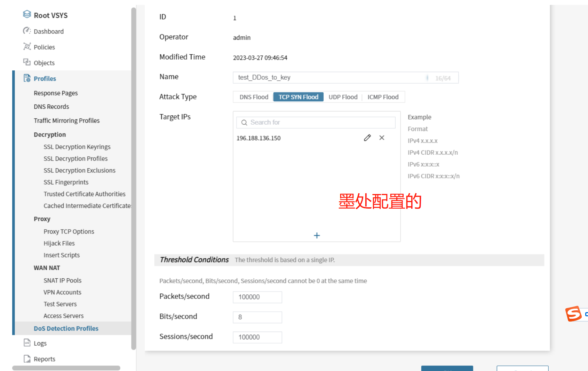This screenshot has height=371, width=588.
Task: Select DNS Flood attack type
Action: coord(254,97)
